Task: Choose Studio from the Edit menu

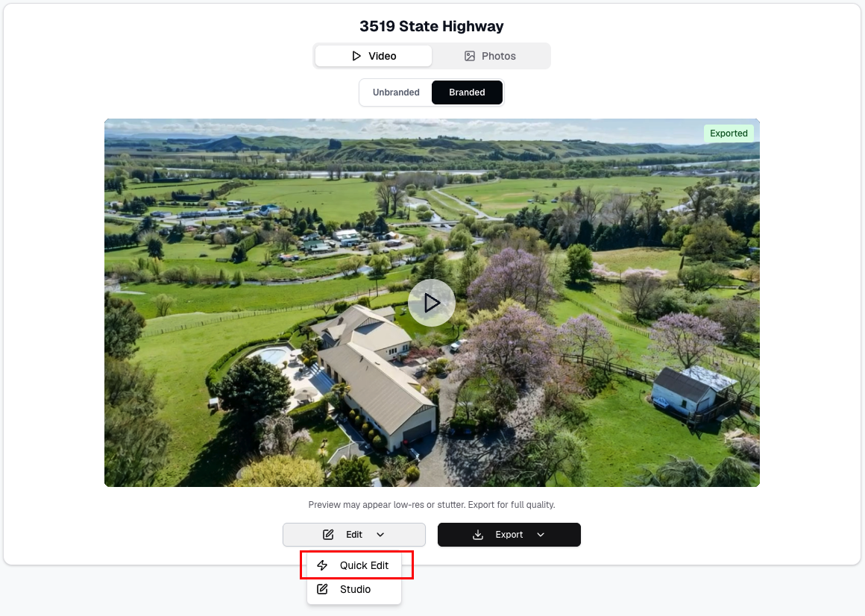Action: click(354, 589)
